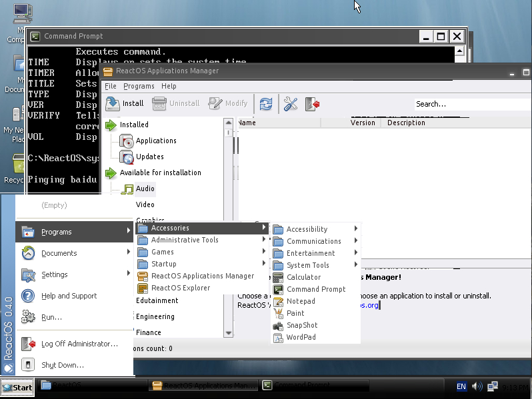Click the Refresh icon in Applications Manager toolbar
The height and width of the screenshot is (399, 532).
266,104
